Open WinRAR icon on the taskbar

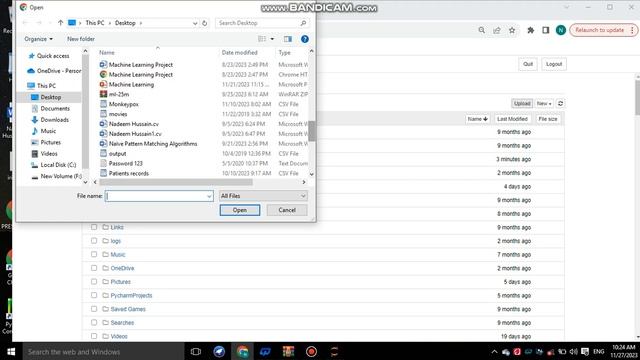(x=289, y=352)
